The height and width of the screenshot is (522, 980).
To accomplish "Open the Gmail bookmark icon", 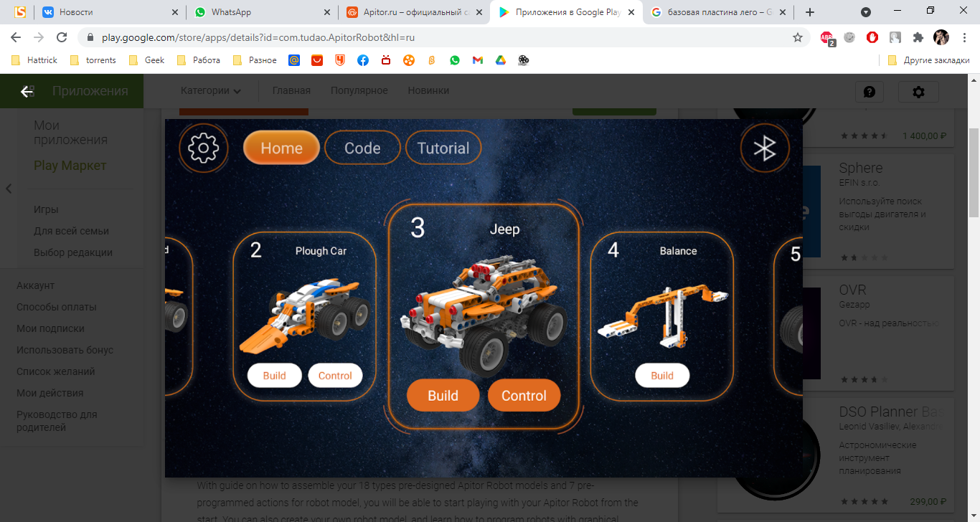I will click(478, 60).
